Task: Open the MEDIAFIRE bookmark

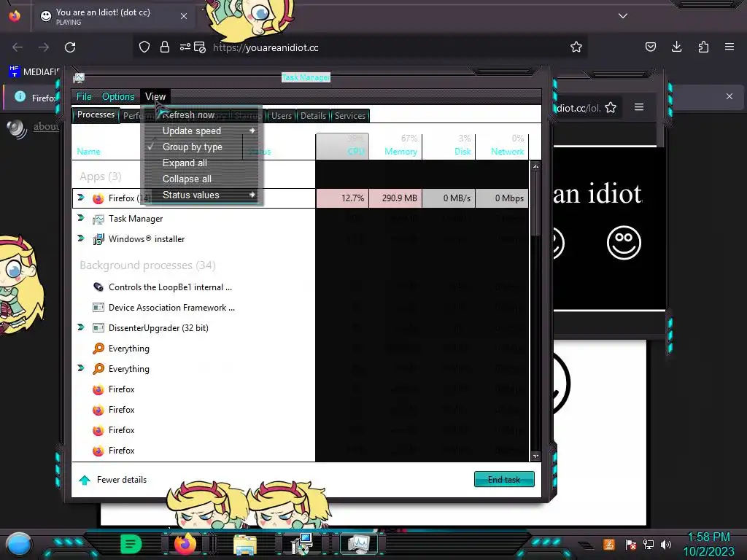Action: tap(34, 72)
